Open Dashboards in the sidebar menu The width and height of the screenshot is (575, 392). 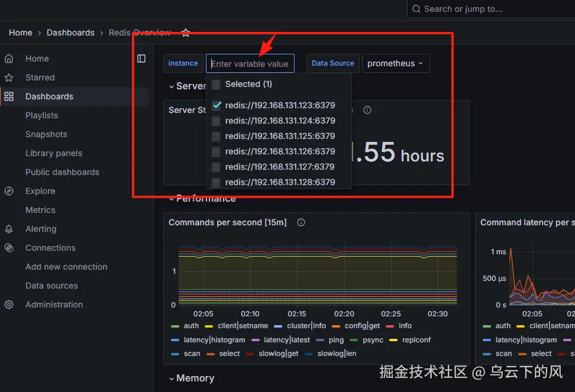click(49, 96)
